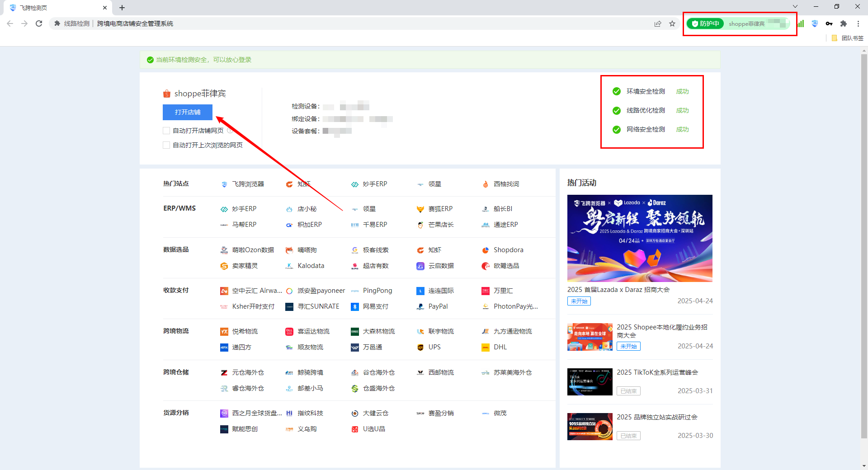Open the extensions puzzle icon
Screen dimensions: 868x470
(844, 23)
